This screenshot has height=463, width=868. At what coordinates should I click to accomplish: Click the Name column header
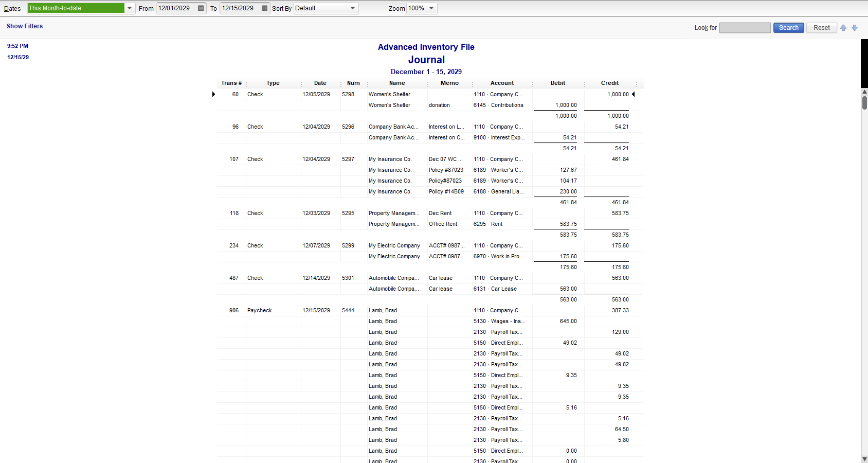click(397, 83)
